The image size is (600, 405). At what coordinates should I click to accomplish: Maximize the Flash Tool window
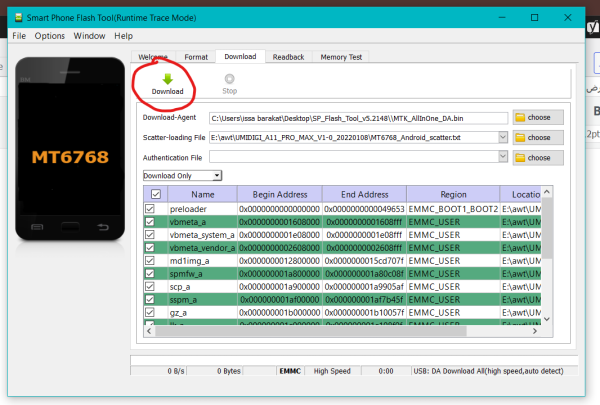535,18
